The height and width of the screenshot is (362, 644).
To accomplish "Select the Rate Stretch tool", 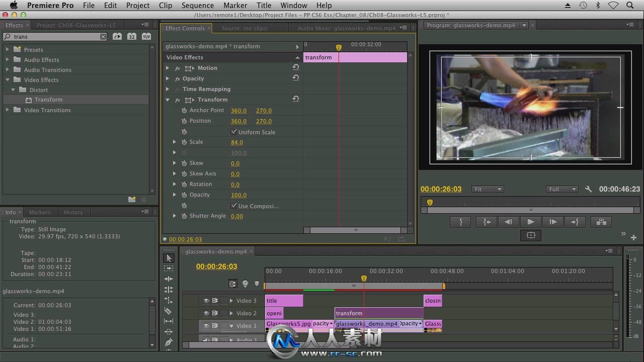I will point(169,300).
